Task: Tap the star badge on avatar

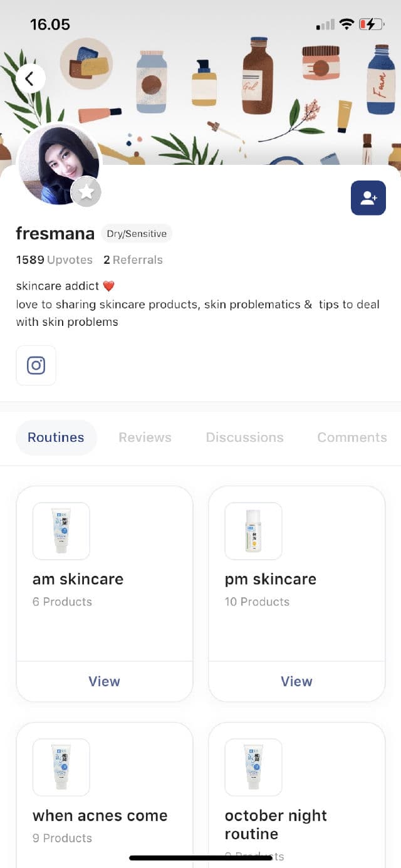Action: click(x=86, y=192)
